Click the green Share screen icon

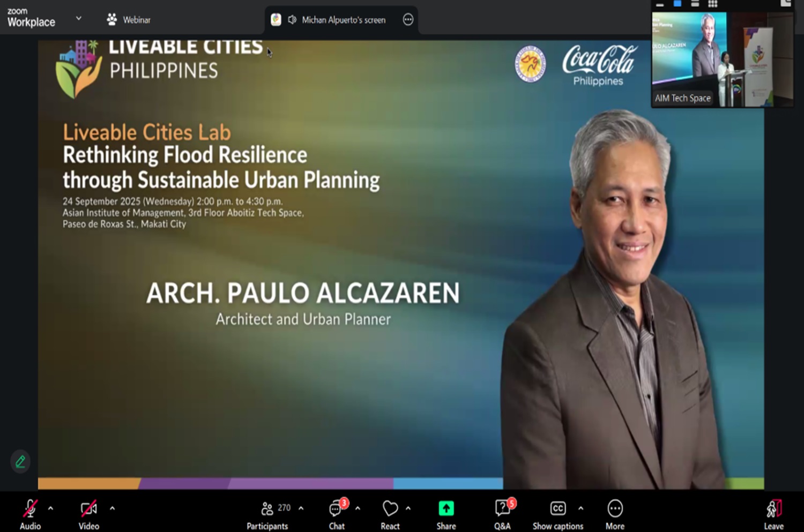coord(446,508)
